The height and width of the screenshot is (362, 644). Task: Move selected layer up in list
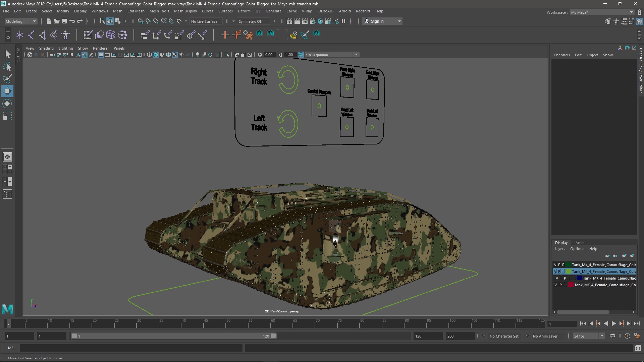tap(607, 256)
